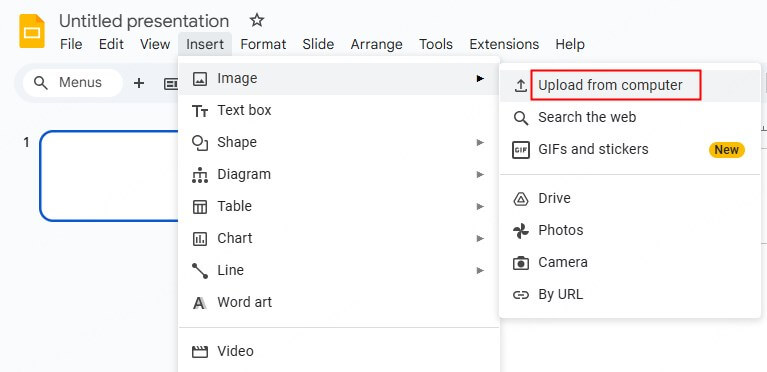Viewport: 767px width, 372px height.
Task: Select By URL image option
Action: 630,295
